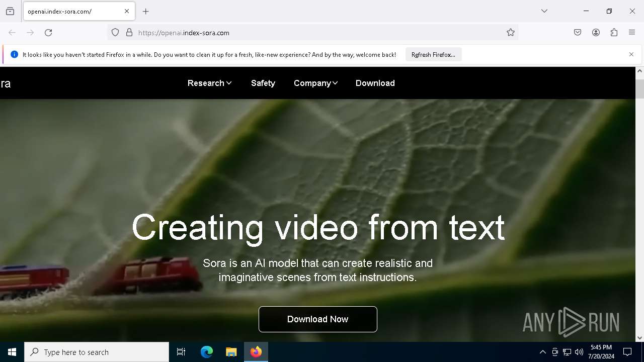Open the Download nav link
Image resolution: width=644 pixels, height=362 pixels.
click(375, 83)
